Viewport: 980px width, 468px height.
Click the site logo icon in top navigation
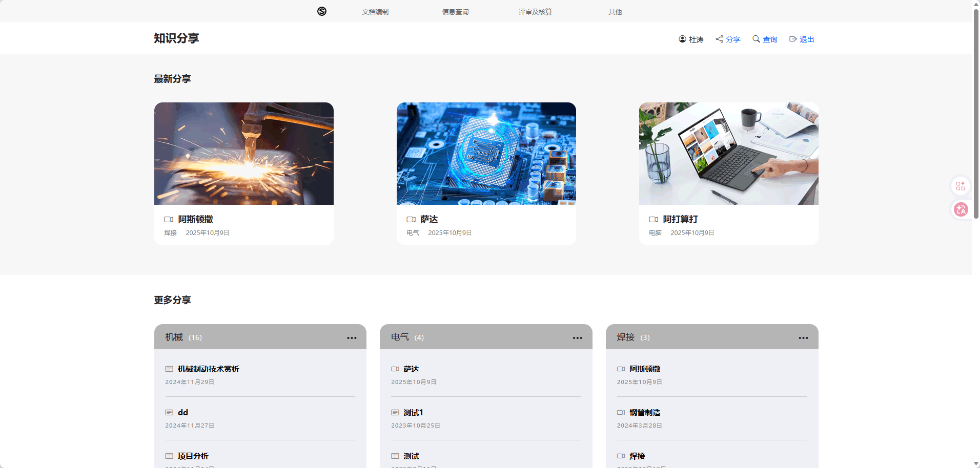coord(322,11)
